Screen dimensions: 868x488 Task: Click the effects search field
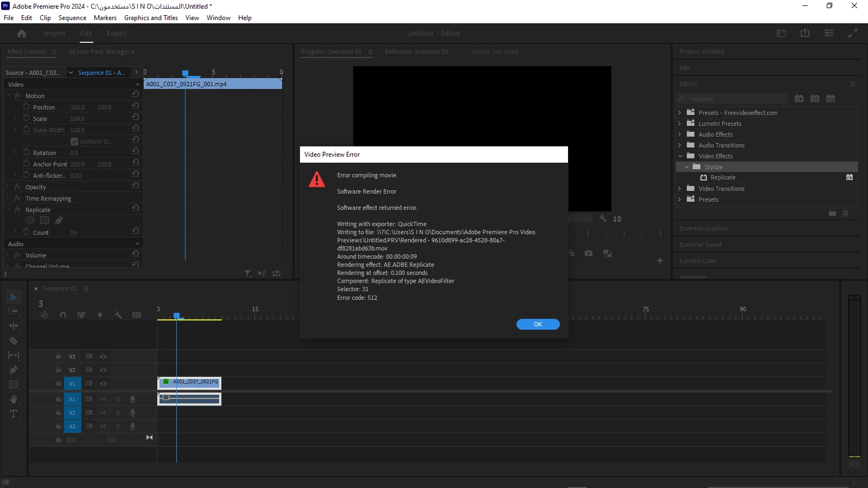point(732,99)
